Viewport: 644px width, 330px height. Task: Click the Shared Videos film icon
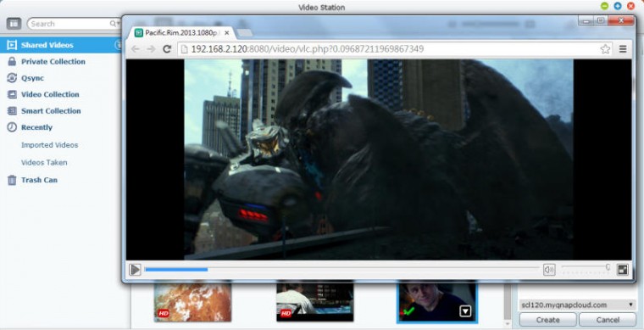click(12, 45)
